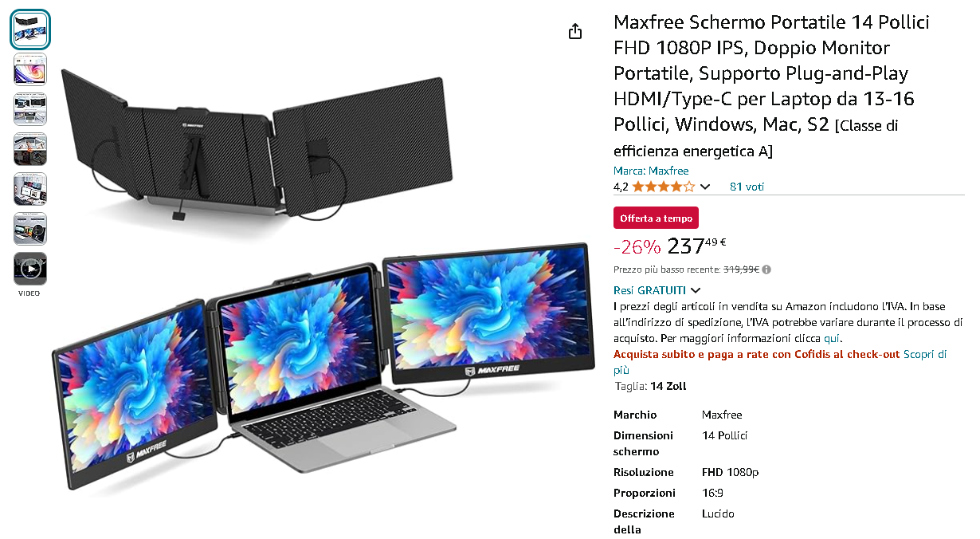Click the star rating icons

pos(664,187)
